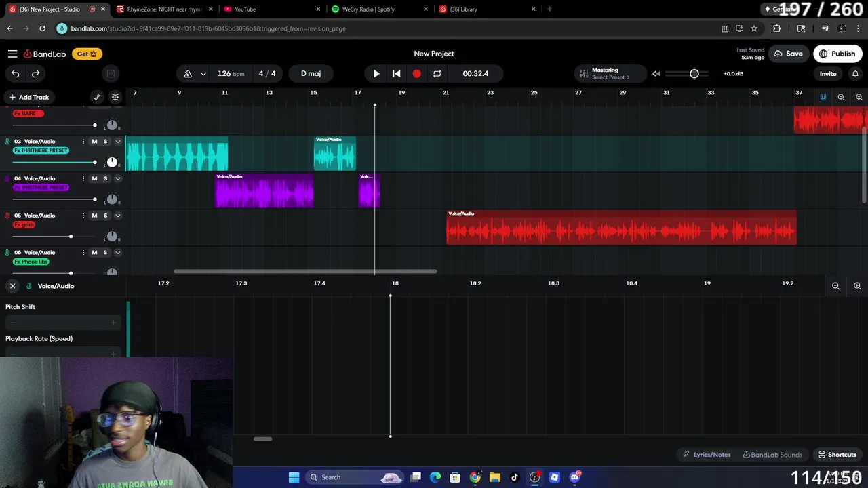Mute track 06 Voice/Audio
This screenshot has height=488, width=868.
[94, 252]
